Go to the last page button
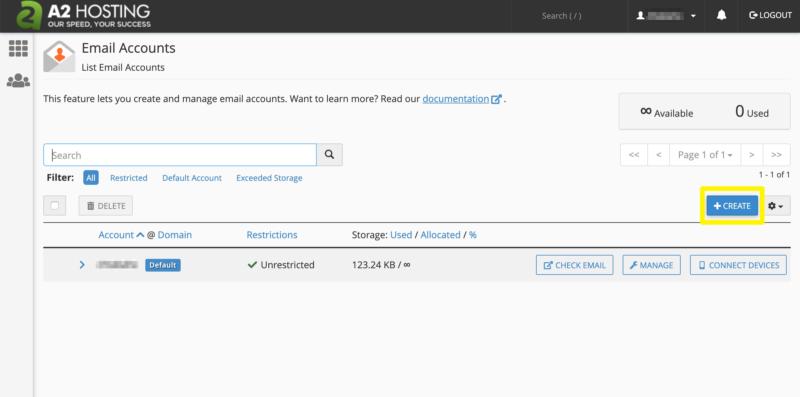800x397 pixels. coord(777,155)
